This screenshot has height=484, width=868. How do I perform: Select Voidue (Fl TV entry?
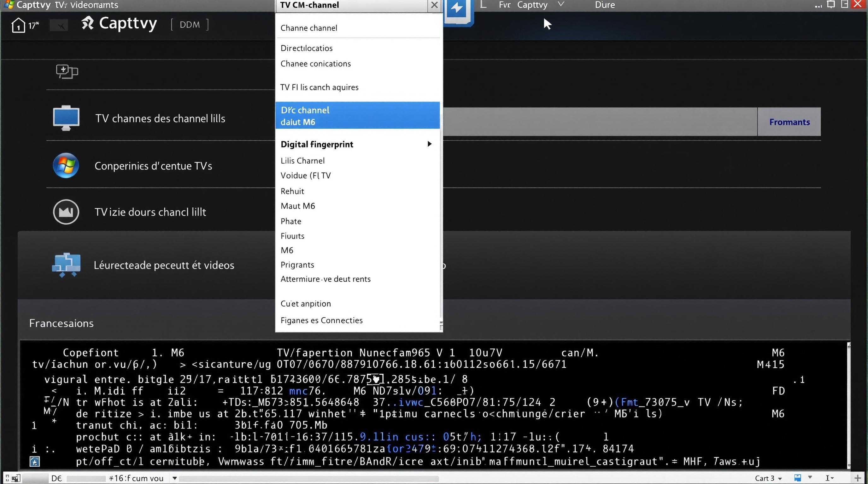[306, 176]
